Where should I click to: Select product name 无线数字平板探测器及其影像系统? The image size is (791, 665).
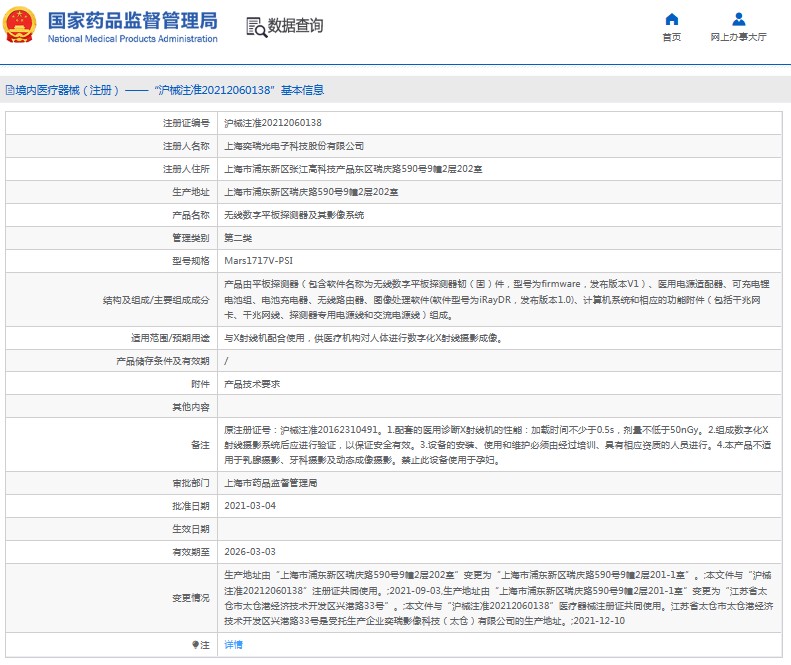(294, 215)
